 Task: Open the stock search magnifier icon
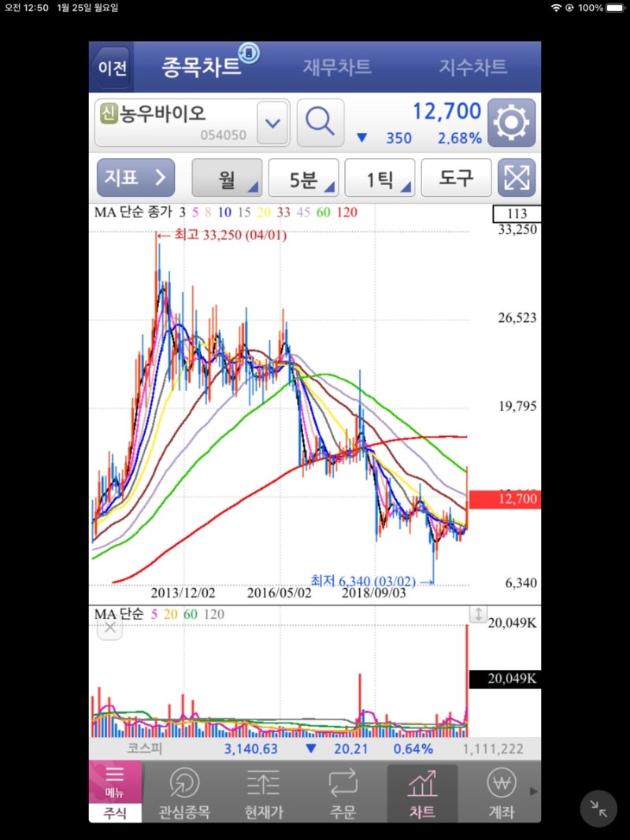321,123
